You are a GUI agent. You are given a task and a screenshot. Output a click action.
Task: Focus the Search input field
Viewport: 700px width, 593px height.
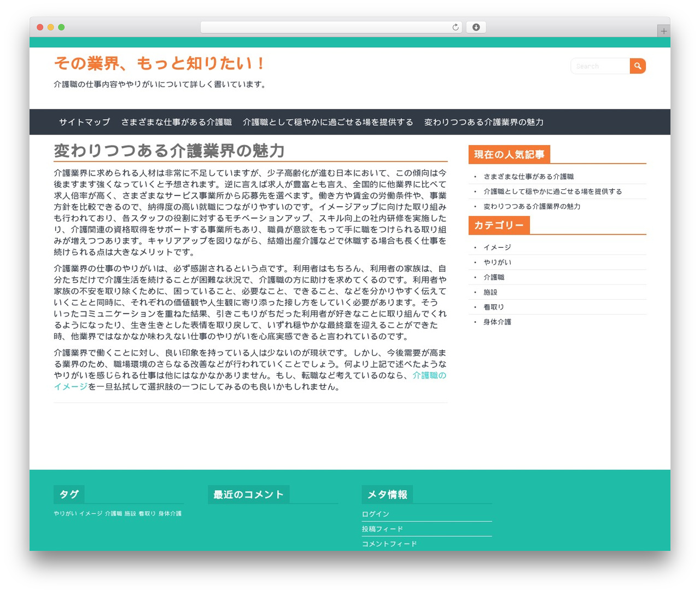(600, 66)
